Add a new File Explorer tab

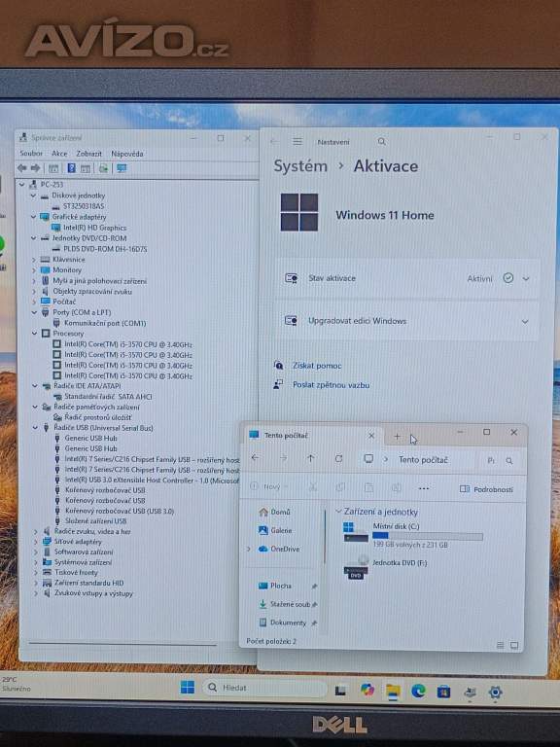397,436
